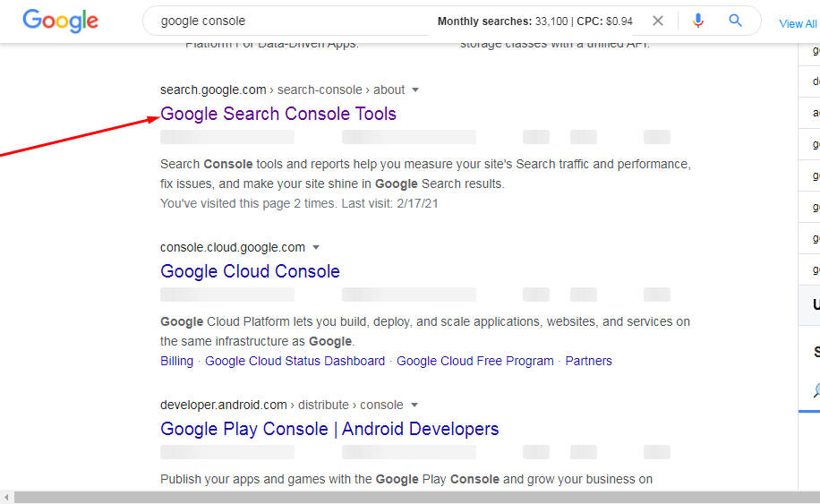
Task: Expand the dropdown arrow beside search.google.com URL
Action: tap(415, 90)
